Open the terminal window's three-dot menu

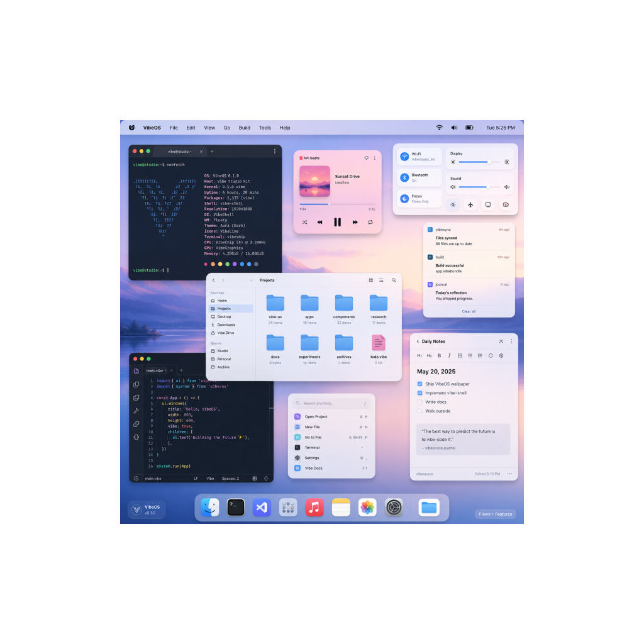point(275,152)
